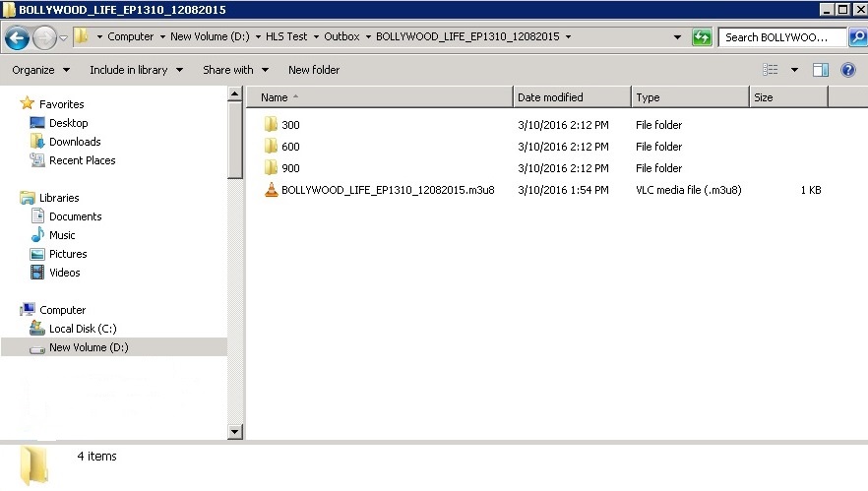This screenshot has height=491, width=868.
Task: Expand the dropdown arrow ending the breadcrumb path
Action: click(568, 37)
